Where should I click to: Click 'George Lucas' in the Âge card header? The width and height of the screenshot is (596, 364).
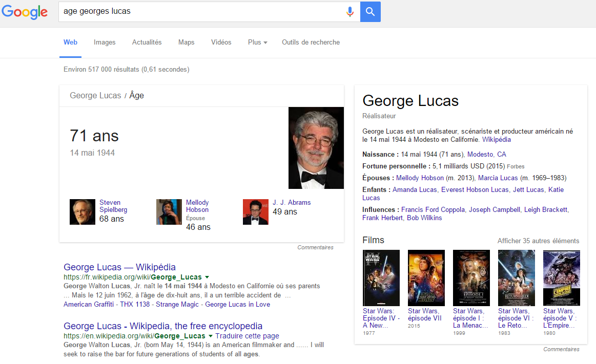[x=95, y=96]
